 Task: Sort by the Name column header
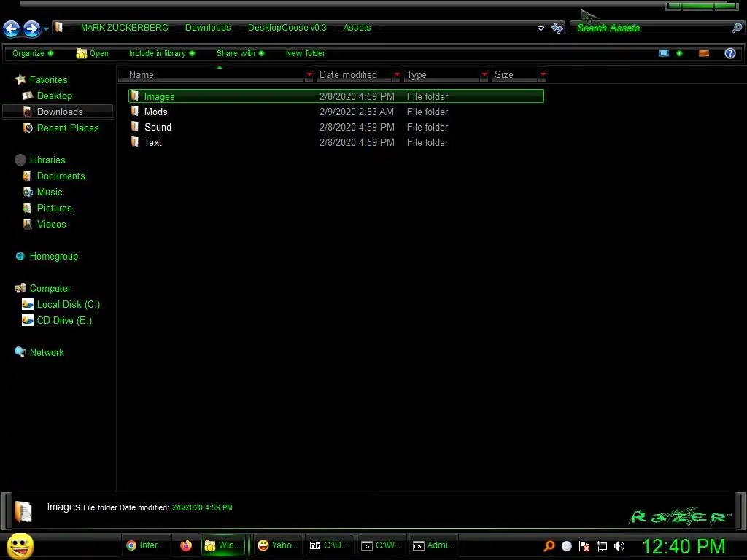[211, 75]
